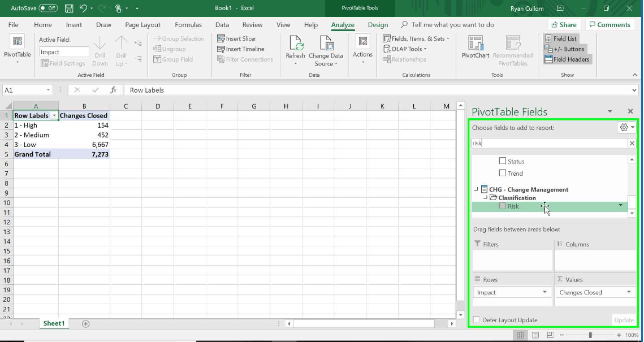Click the Touch/Mouse mode icon

(118, 8)
